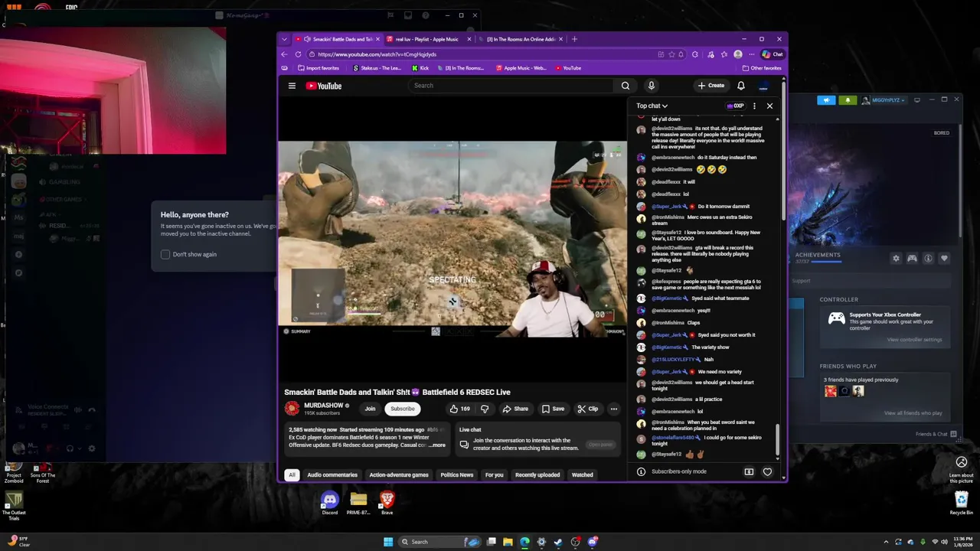This screenshot has width=980, height=551.
Task: Open the MIGGYNPLYZ account dropdown in Steam
Action: click(x=884, y=100)
